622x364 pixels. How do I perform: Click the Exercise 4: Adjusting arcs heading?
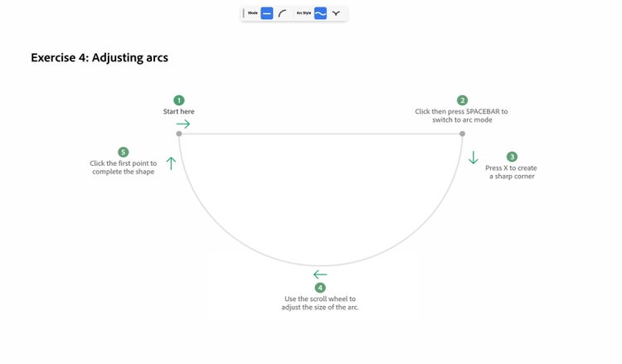coord(100,58)
